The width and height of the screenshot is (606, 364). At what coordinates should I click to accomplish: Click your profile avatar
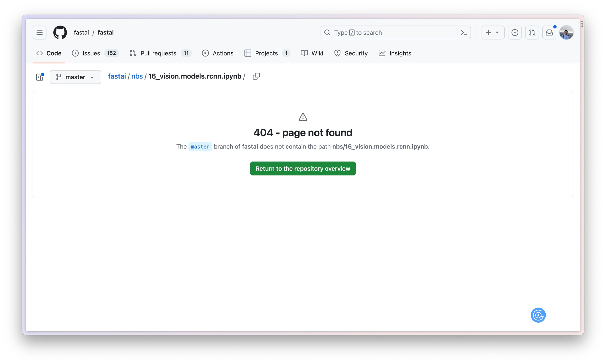click(x=566, y=32)
